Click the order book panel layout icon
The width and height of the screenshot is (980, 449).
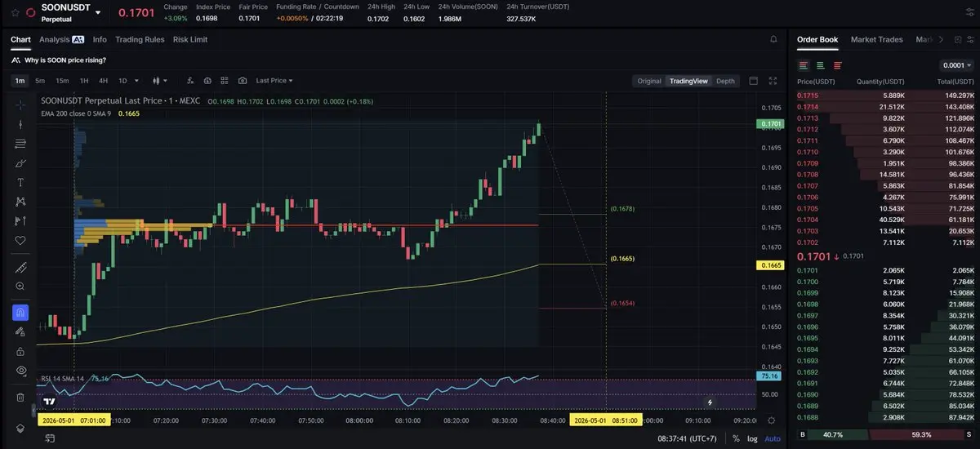[x=956, y=39]
